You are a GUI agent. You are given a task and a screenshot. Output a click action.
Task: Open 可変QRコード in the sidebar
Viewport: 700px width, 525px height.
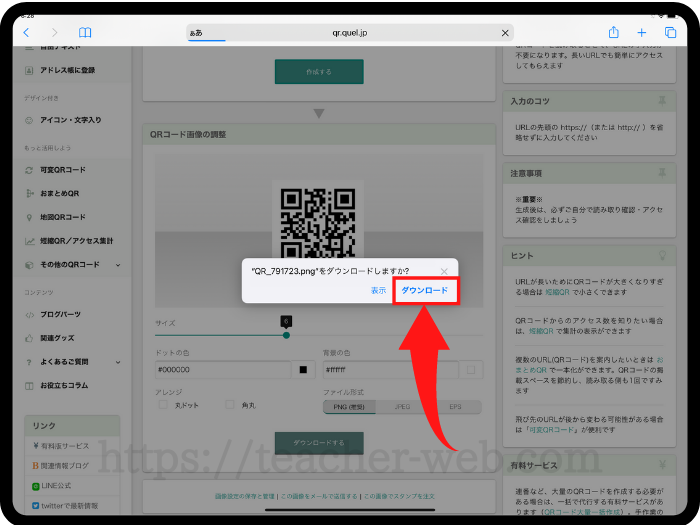pos(63,170)
